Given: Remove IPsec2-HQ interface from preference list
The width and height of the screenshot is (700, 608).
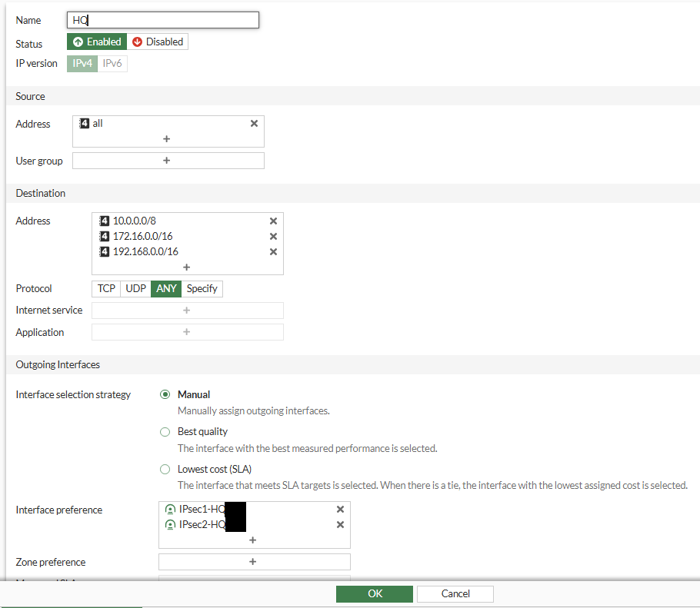Looking at the screenshot, I should [340, 524].
